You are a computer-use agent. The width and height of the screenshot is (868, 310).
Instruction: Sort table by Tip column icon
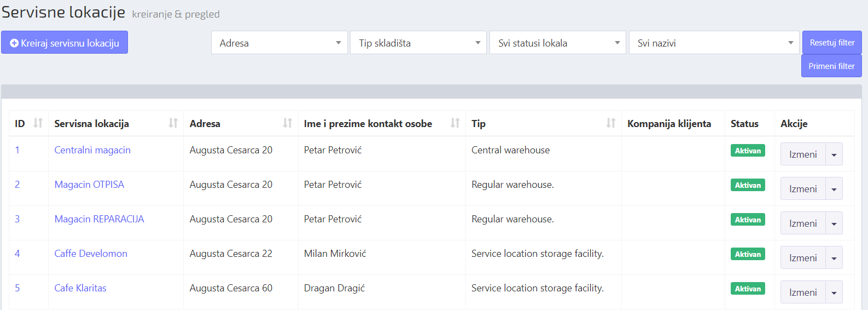tap(610, 123)
